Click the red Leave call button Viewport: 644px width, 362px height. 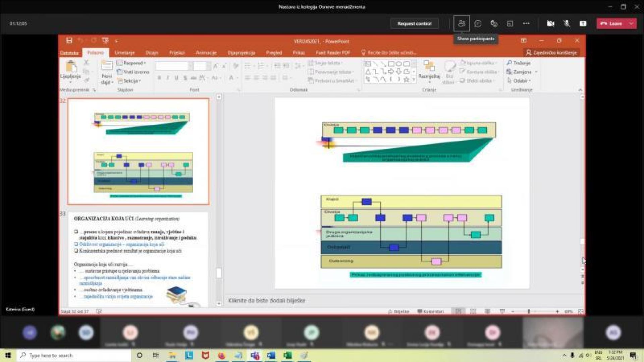[611, 23]
